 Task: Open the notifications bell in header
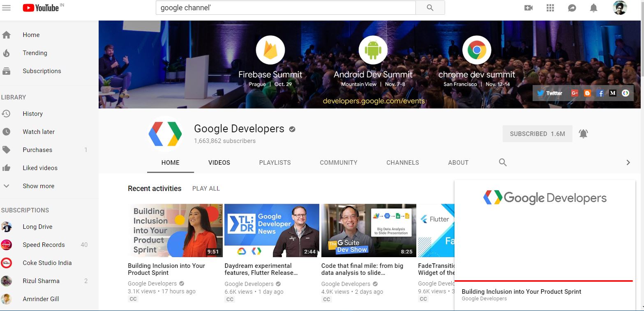coord(593,8)
